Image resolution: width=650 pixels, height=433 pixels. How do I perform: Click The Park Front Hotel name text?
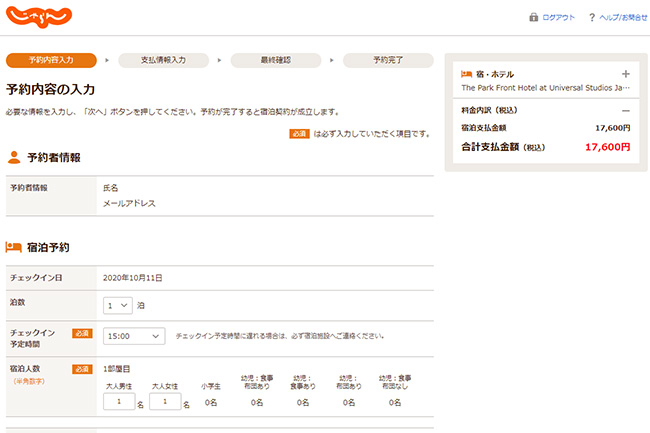tap(545, 88)
